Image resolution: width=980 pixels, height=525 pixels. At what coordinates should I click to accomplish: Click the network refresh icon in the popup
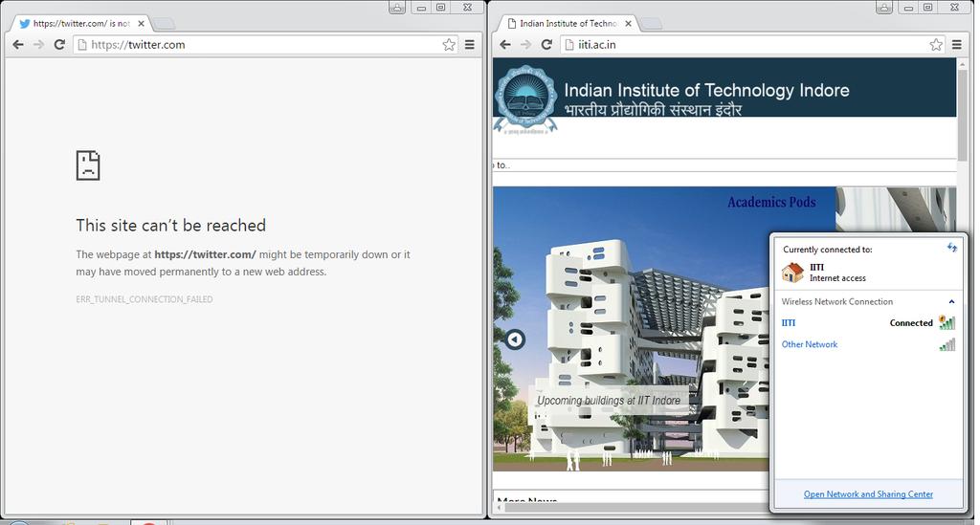[952, 248]
